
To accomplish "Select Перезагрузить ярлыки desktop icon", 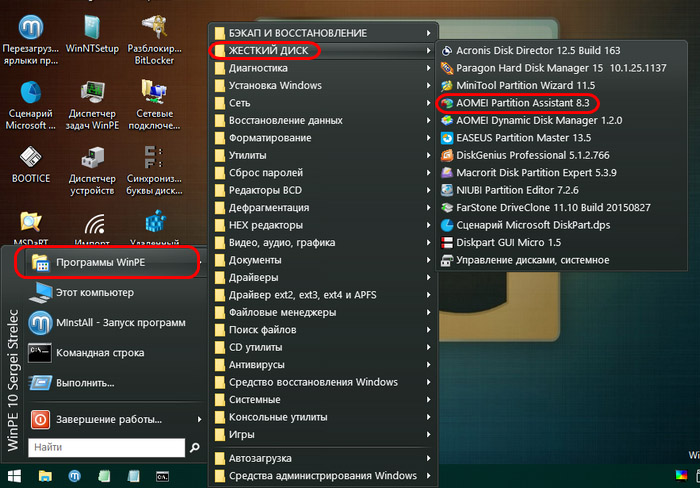I will pyautogui.click(x=31, y=40).
